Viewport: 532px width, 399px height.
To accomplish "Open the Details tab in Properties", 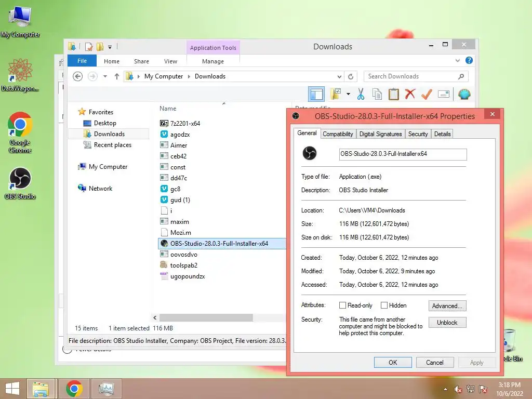I will tap(443, 134).
